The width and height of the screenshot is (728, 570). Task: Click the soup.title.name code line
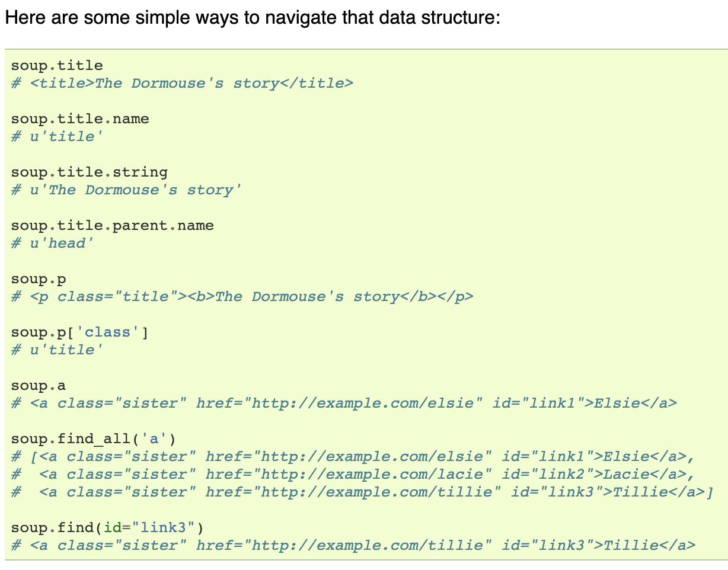click(80, 119)
